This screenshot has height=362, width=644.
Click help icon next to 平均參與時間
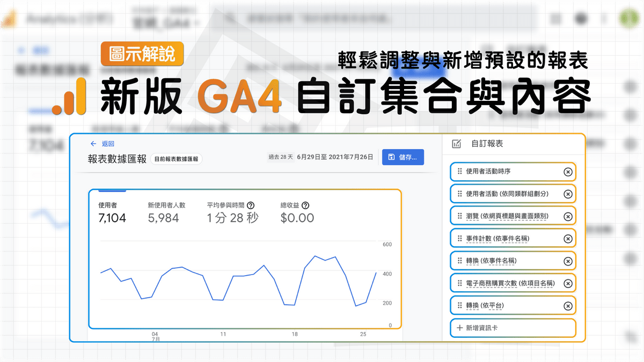[251, 205]
